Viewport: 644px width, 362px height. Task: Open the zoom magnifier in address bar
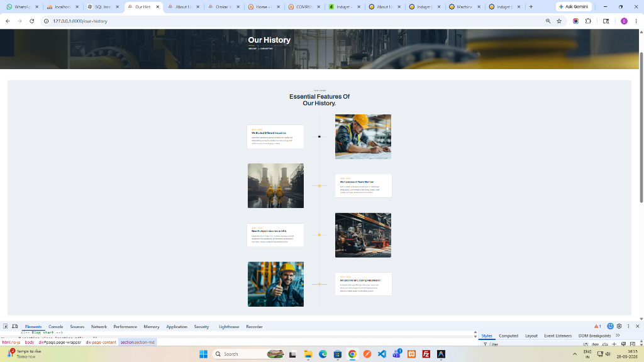tap(548, 21)
